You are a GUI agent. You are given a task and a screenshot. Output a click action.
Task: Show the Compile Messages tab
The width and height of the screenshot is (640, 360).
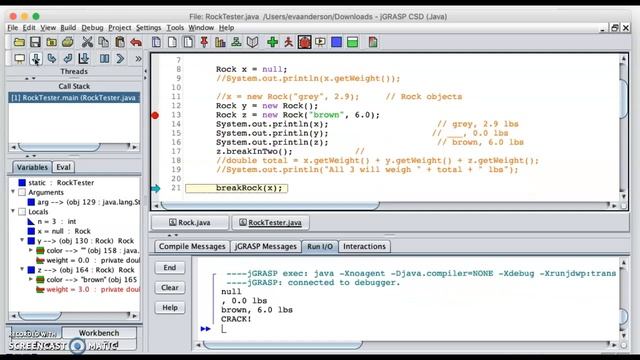click(192, 247)
